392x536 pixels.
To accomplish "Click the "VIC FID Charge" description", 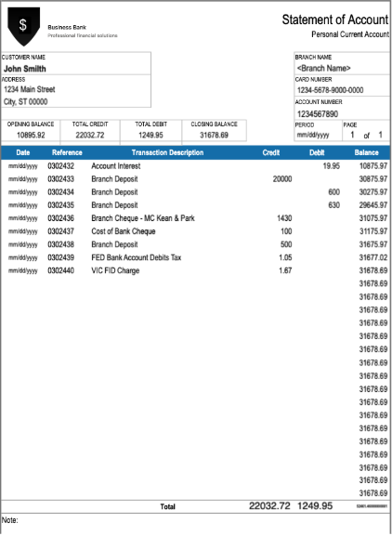I will (115, 270).
